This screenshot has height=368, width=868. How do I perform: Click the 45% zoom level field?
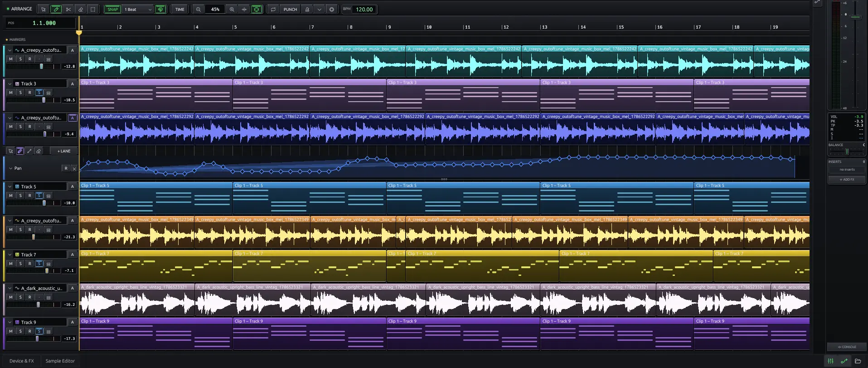[215, 9]
